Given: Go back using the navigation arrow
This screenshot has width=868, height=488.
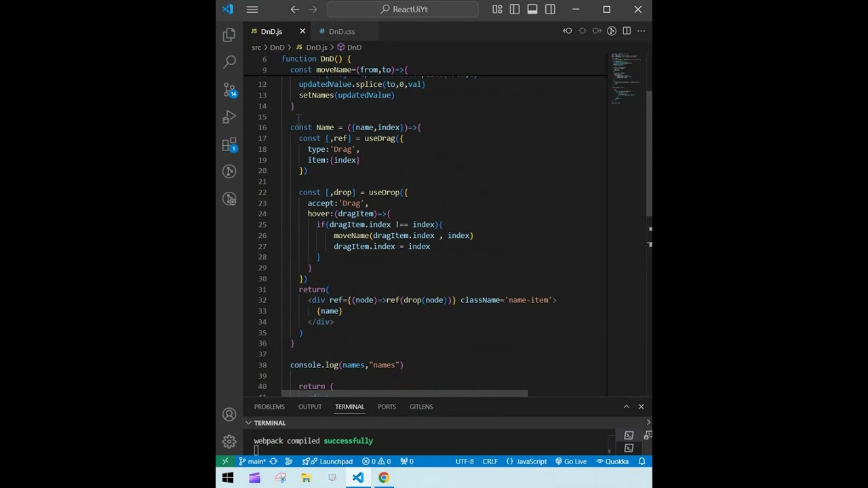Looking at the screenshot, I should (295, 9).
